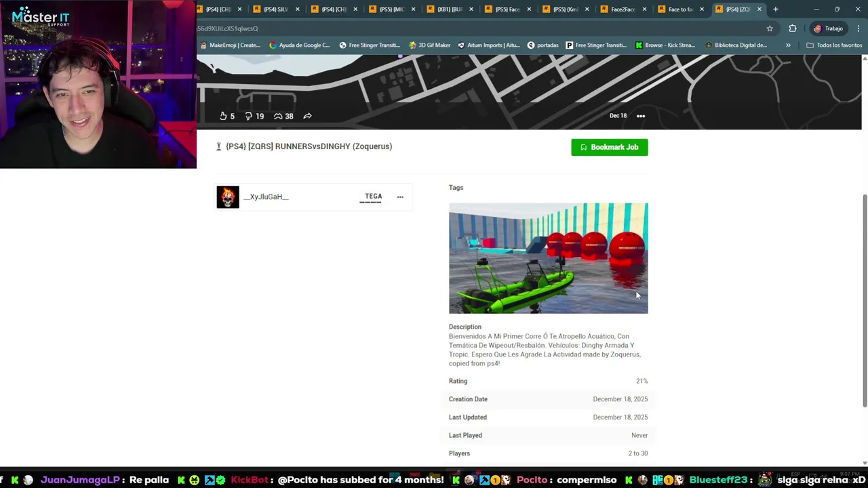
Task: Click the Bluesteff23 username in the ticker
Action: click(718, 480)
